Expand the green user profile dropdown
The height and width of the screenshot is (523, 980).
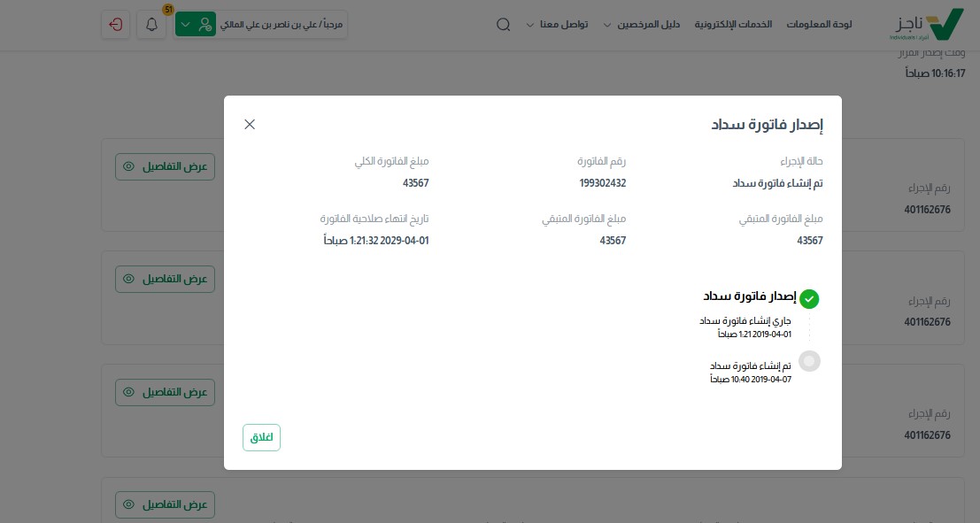coord(195,25)
